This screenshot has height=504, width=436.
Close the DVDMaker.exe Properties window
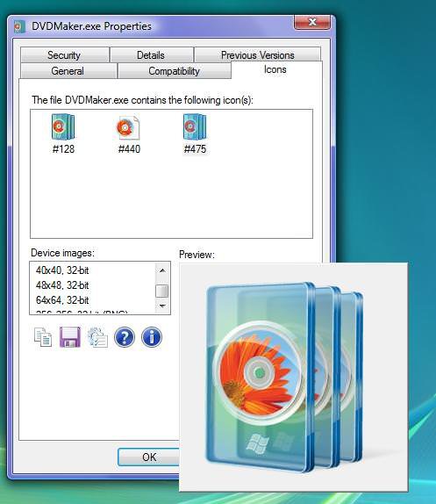(x=312, y=22)
